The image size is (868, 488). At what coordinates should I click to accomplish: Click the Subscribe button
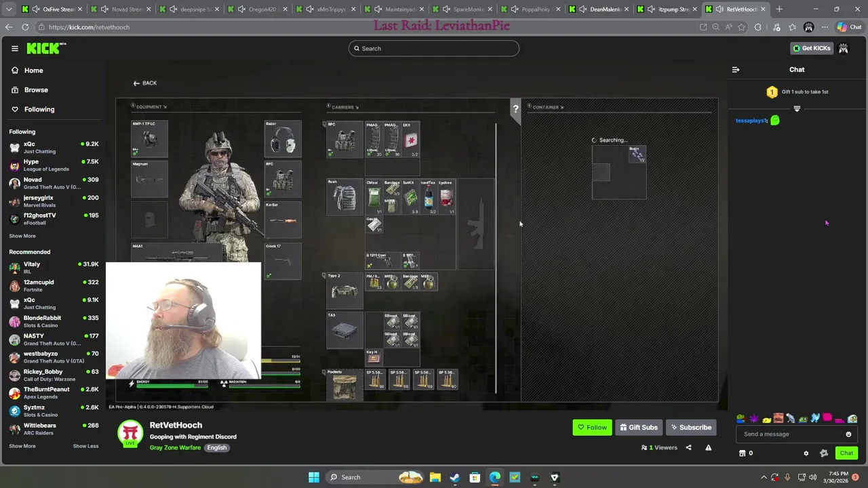tap(691, 427)
